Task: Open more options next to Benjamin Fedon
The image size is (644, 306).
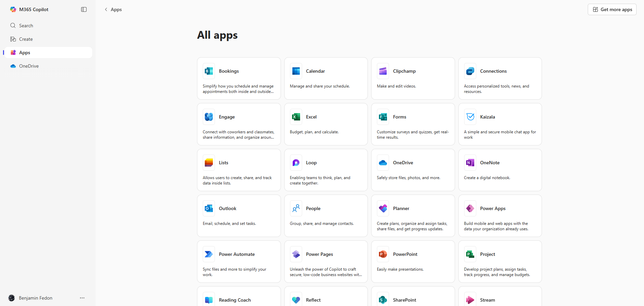Action: (x=82, y=298)
